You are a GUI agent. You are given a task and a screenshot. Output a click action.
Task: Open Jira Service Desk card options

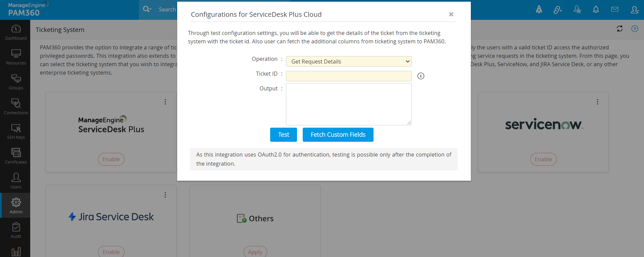click(x=165, y=195)
